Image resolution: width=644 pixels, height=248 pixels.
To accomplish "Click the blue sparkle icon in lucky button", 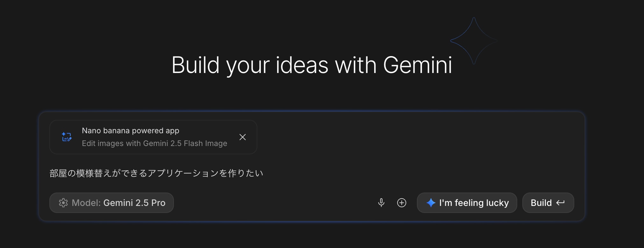I will [431, 203].
